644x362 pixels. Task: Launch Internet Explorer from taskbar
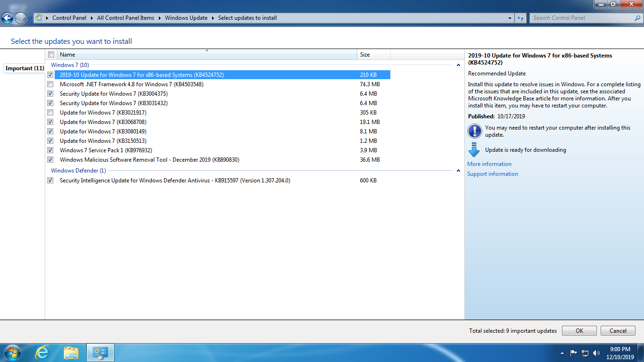pos(42,353)
